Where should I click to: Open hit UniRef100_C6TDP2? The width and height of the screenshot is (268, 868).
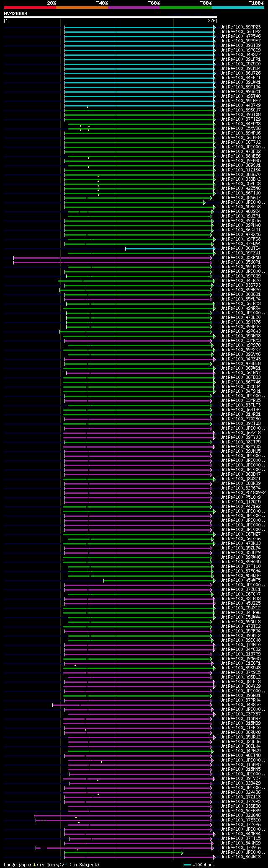(240, 32)
